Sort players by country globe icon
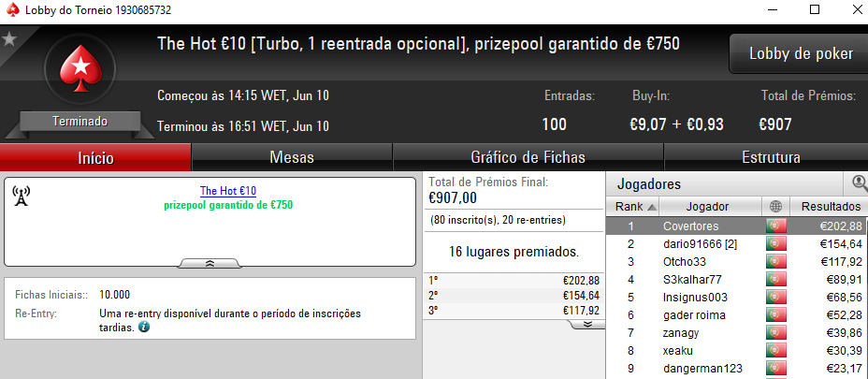The width and height of the screenshot is (868, 379). [x=775, y=207]
